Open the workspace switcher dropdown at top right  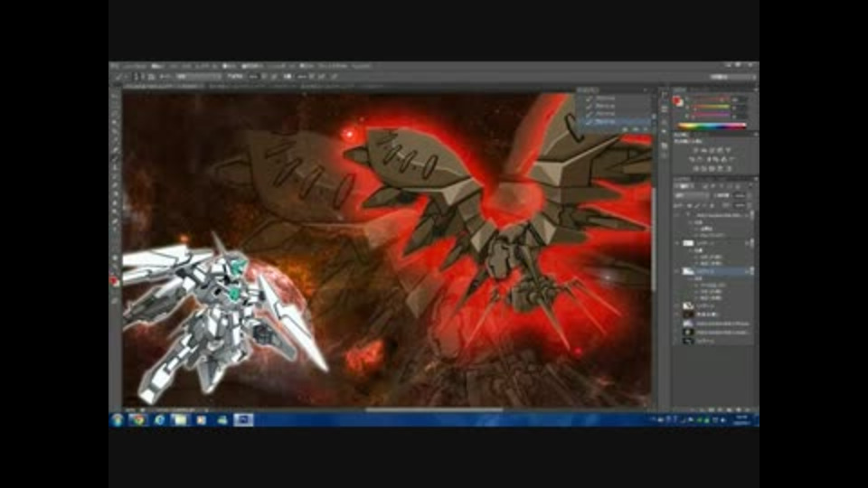click(731, 77)
